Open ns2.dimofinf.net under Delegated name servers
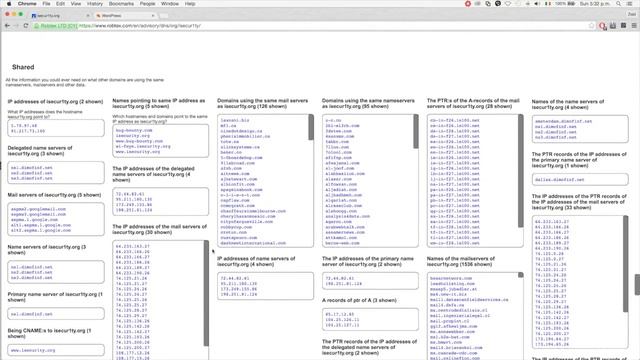The image size is (640, 360). tap(31, 173)
